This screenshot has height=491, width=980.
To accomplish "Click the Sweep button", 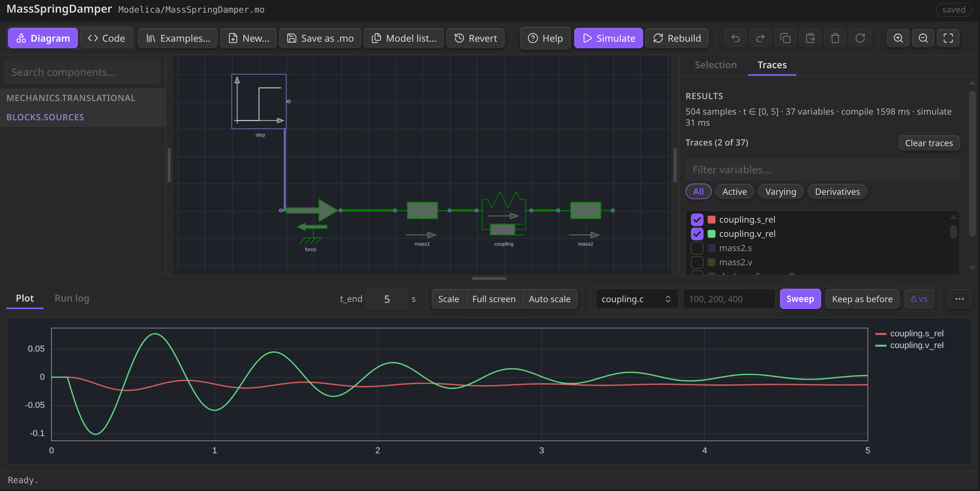I will tap(800, 299).
